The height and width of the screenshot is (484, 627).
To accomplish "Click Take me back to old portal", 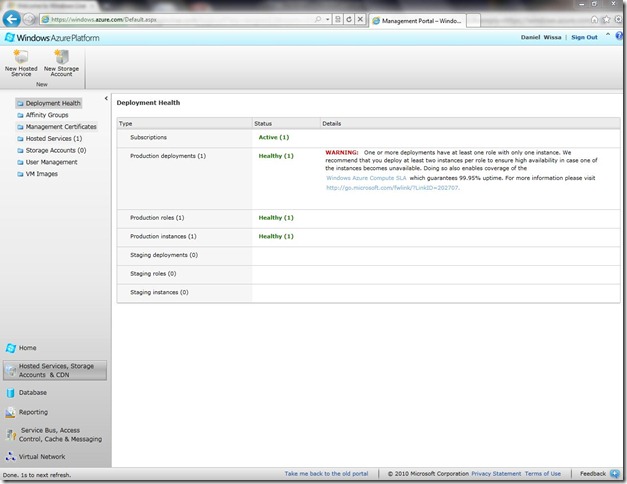I will click(326, 473).
